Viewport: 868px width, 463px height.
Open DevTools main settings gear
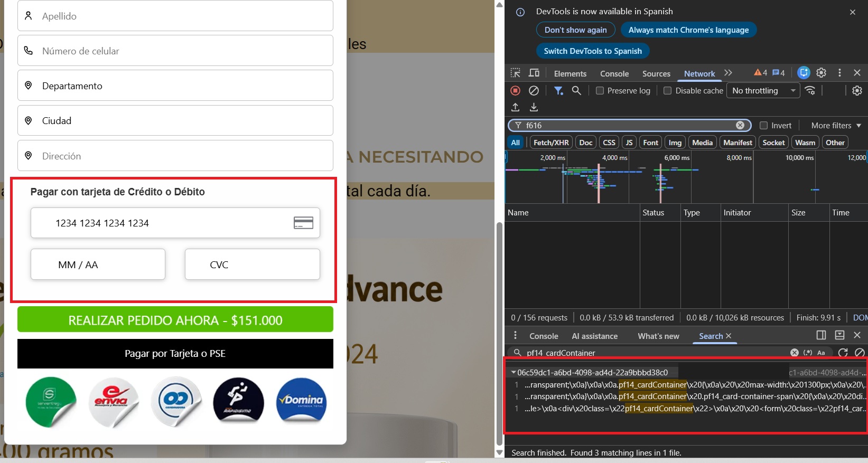click(x=821, y=73)
